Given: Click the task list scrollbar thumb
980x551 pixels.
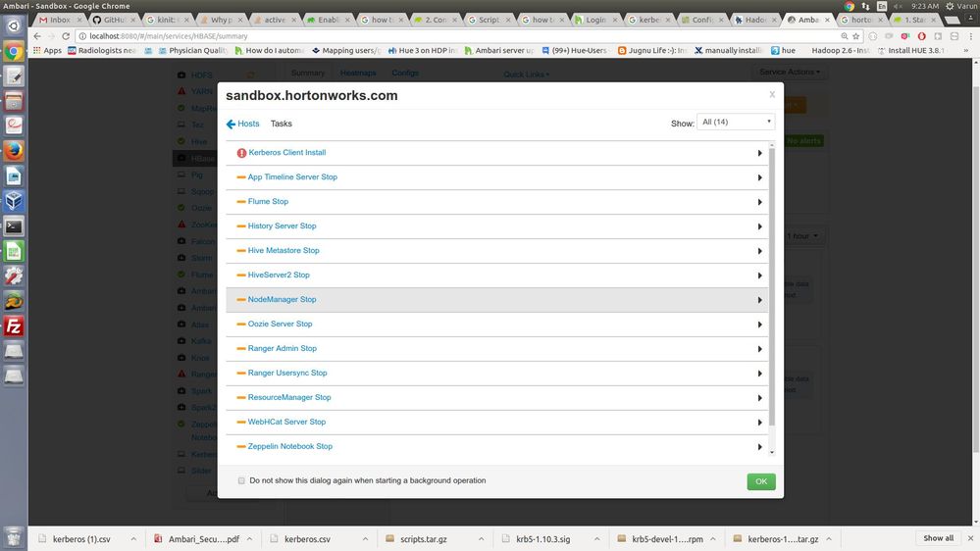Looking at the screenshot, I should (x=772, y=287).
